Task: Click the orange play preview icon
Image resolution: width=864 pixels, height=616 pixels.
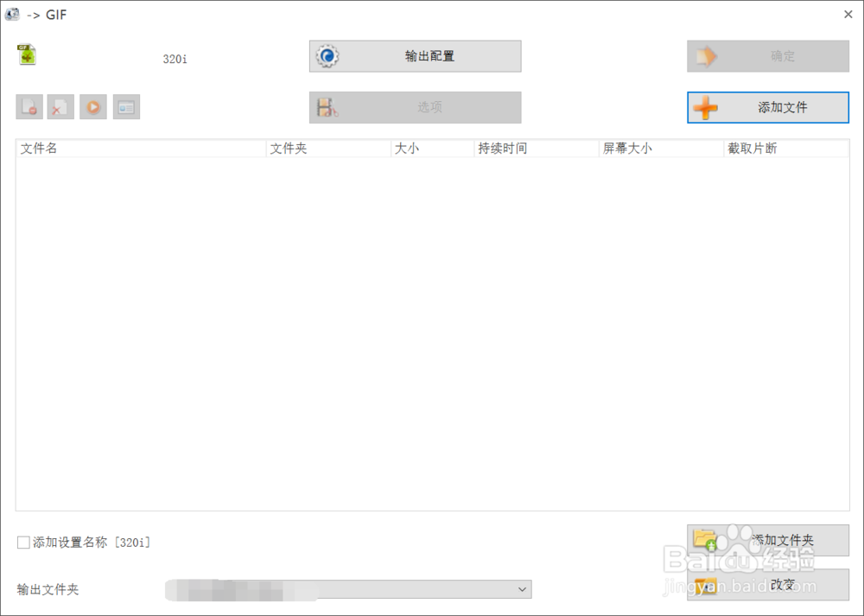Action: tap(93, 107)
